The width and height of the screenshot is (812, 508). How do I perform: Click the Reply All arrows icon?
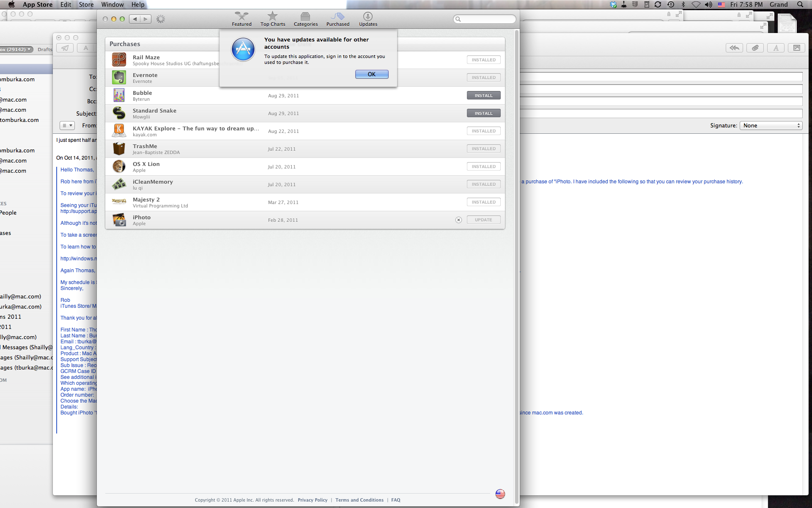(x=734, y=48)
